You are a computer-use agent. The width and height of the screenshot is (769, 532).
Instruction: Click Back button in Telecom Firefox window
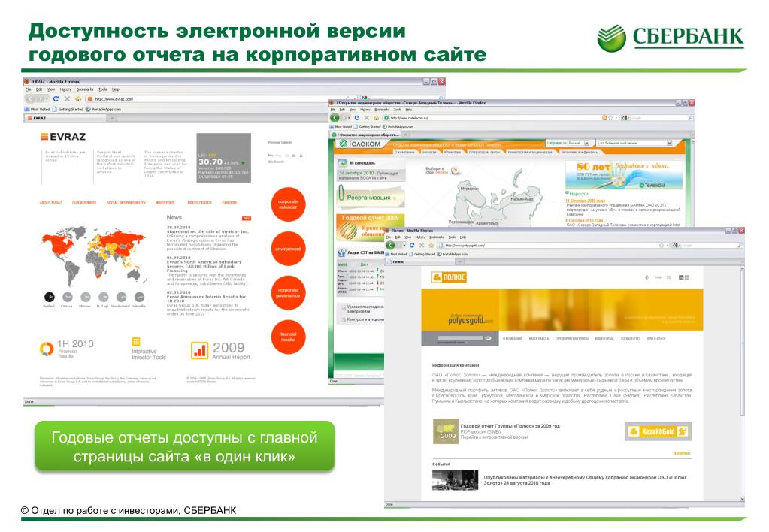335,118
